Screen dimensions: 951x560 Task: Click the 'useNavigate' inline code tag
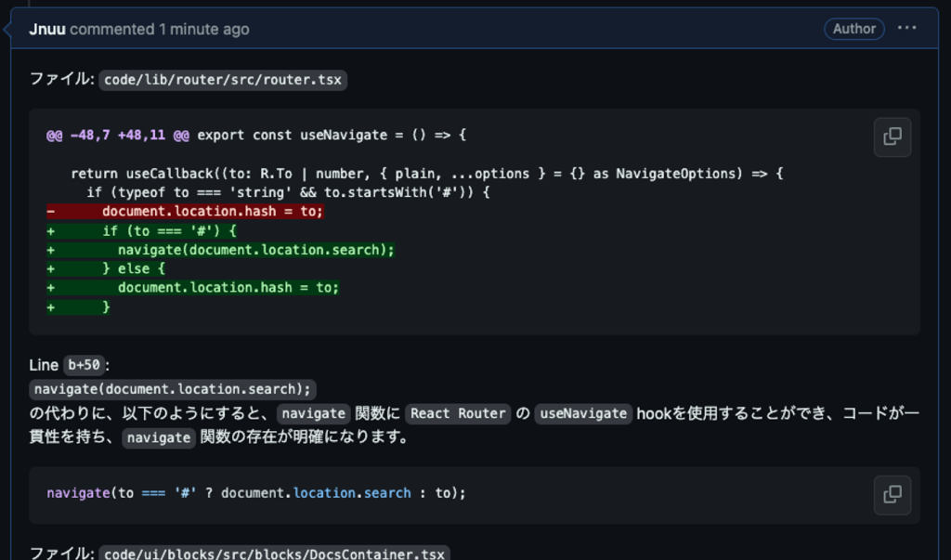click(583, 413)
